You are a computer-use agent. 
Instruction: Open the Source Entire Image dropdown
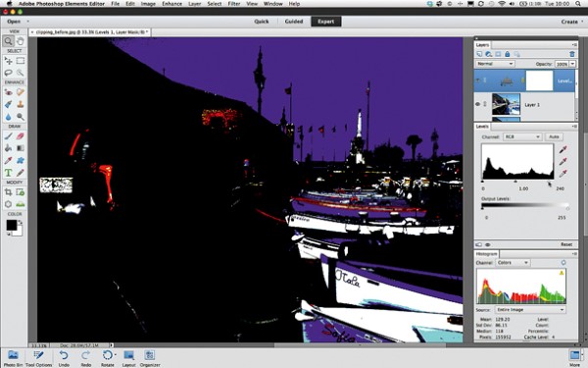tap(530, 310)
